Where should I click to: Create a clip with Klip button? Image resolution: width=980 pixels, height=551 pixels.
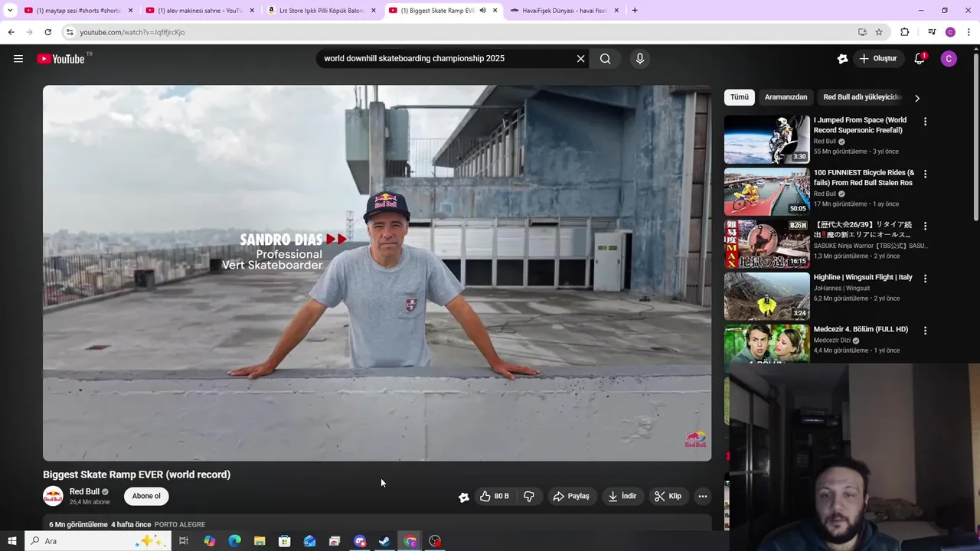click(x=668, y=497)
